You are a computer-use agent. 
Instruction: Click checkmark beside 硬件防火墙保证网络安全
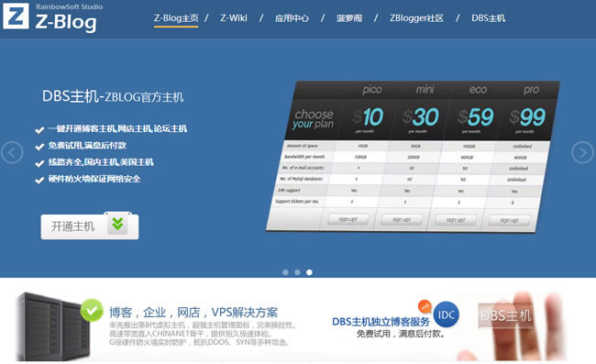39,180
